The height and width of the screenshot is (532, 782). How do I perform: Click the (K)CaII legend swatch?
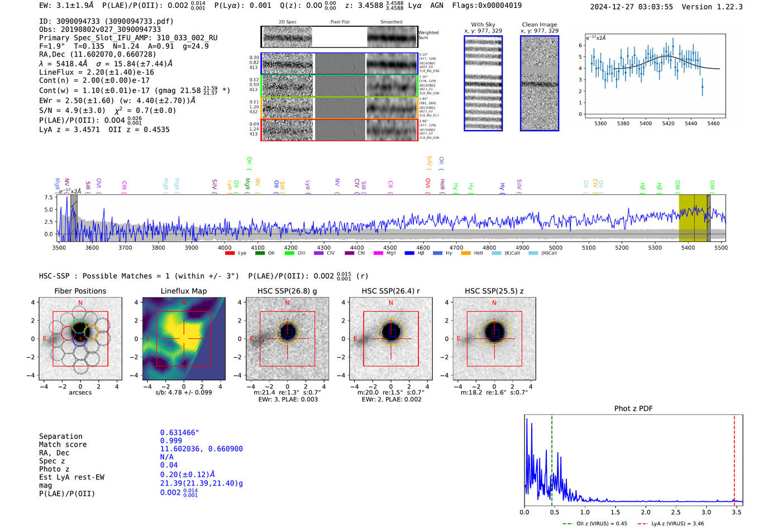[x=496, y=253]
